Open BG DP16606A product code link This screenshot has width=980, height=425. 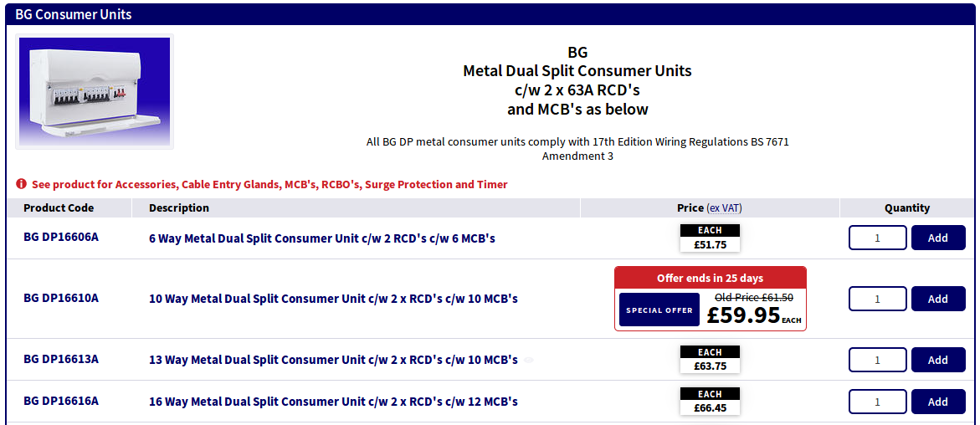pyautogui.click(x=61, y=237)
